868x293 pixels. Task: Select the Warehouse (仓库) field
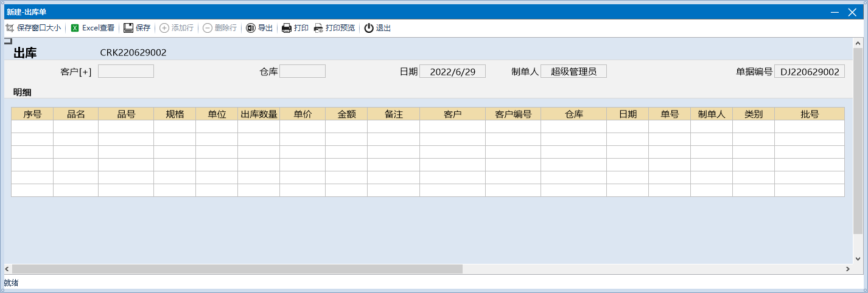pos(303,72)
